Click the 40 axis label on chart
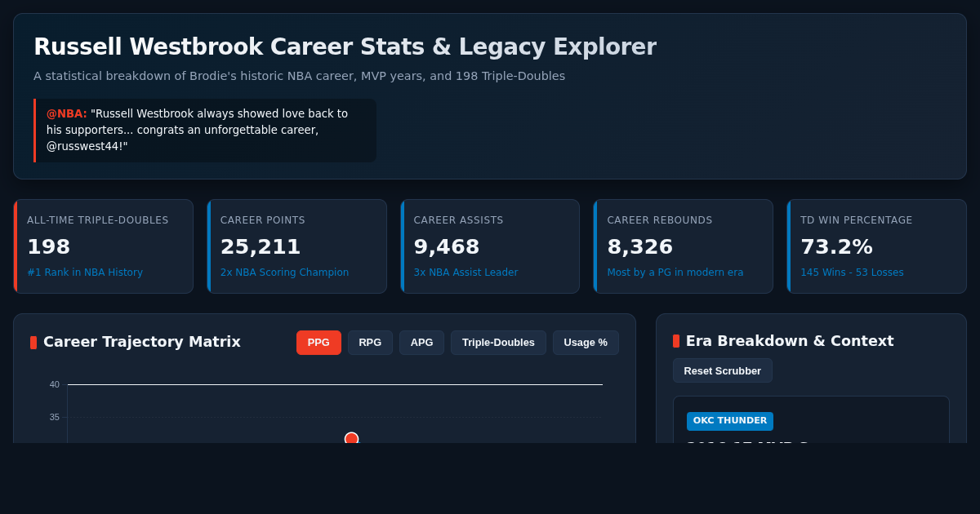Image resolution: width=980 pixels, height=514 pixels. 55,384
